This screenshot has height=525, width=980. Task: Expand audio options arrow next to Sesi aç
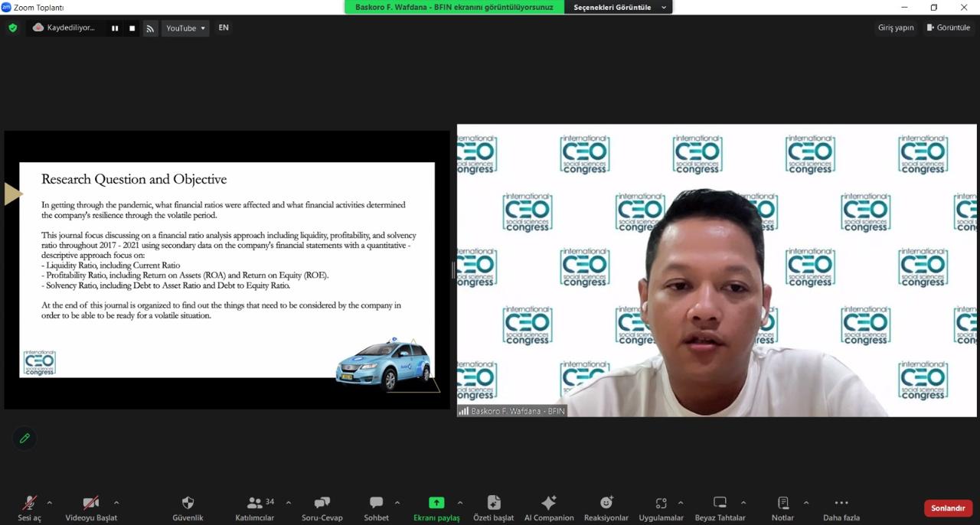tap(50, 503)
